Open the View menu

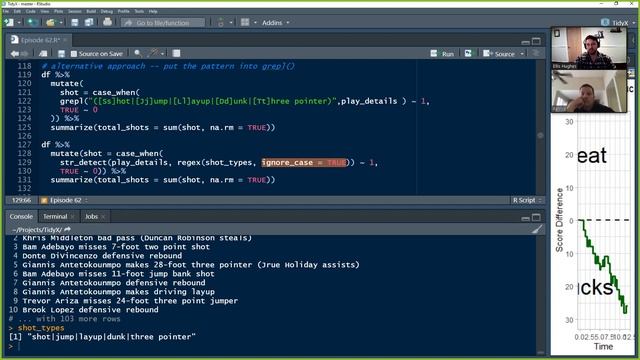(x=44, y=11)
